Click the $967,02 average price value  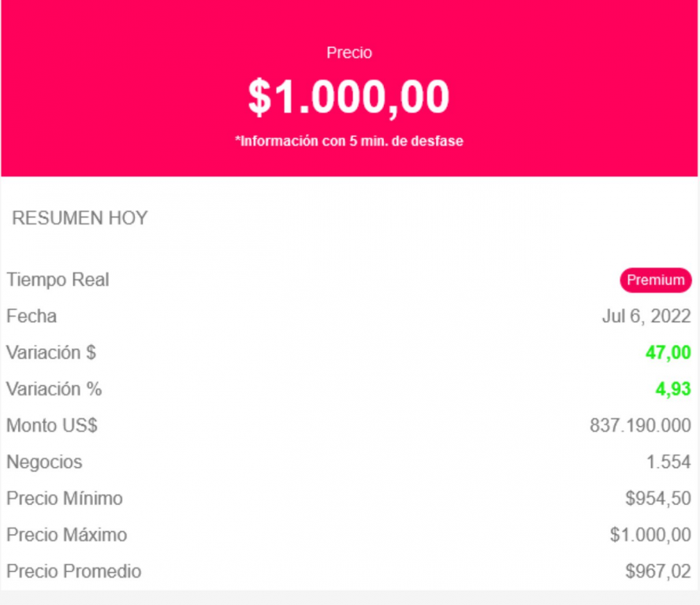pos(658,571)
